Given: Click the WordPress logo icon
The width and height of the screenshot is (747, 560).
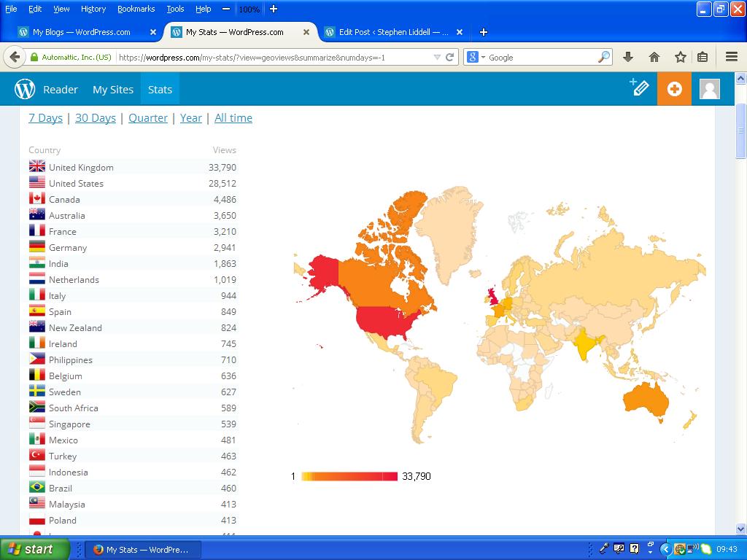Looking at the screenshot, I should tap(25, 89).
